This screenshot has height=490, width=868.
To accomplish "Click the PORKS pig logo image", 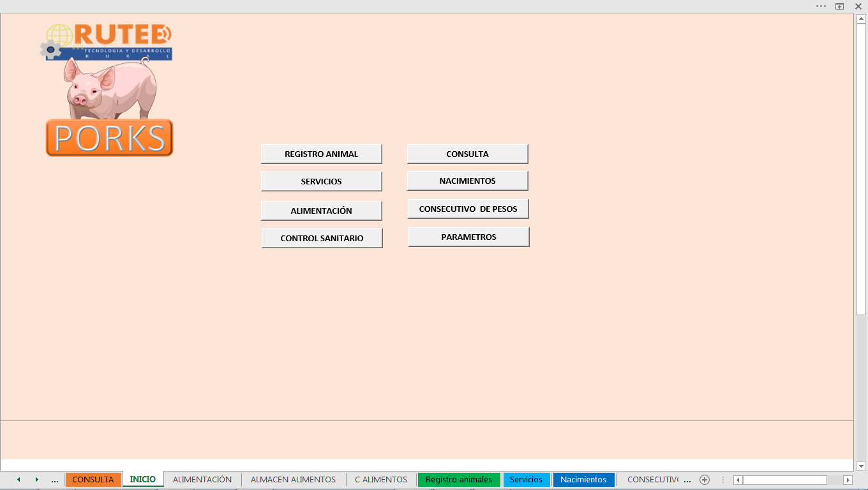I will point(109,91).
